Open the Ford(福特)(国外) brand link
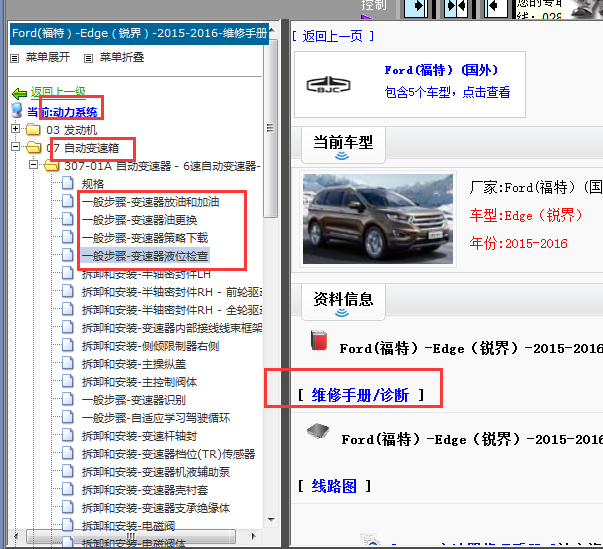 [441, 70]
